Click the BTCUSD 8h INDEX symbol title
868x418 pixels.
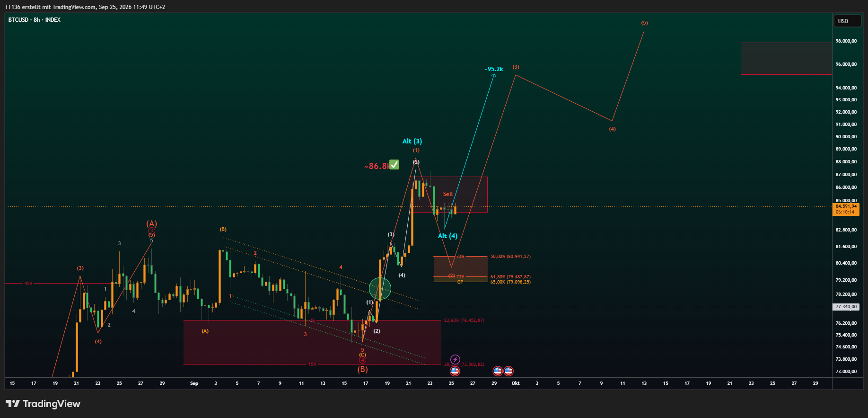35,20
